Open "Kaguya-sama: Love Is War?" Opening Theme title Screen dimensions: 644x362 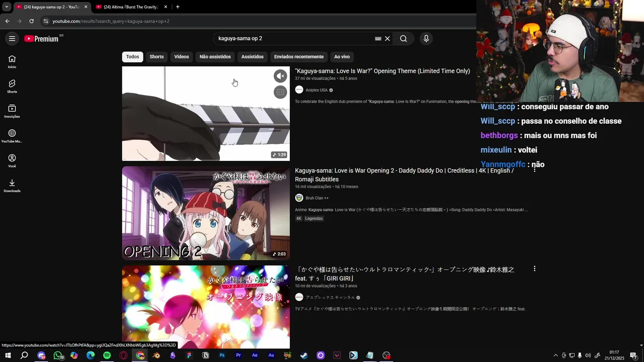tap(382, 71)
